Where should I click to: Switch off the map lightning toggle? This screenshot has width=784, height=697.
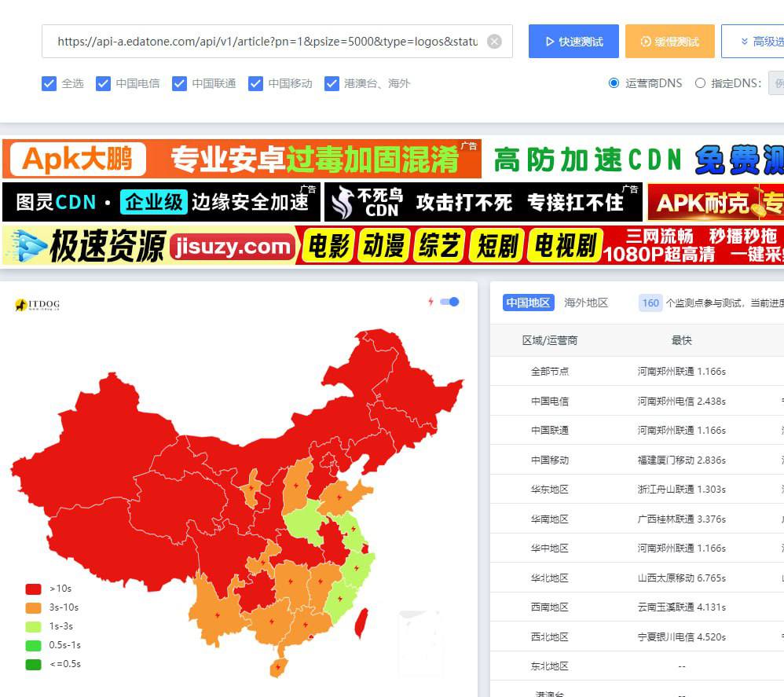click(450, 302)
